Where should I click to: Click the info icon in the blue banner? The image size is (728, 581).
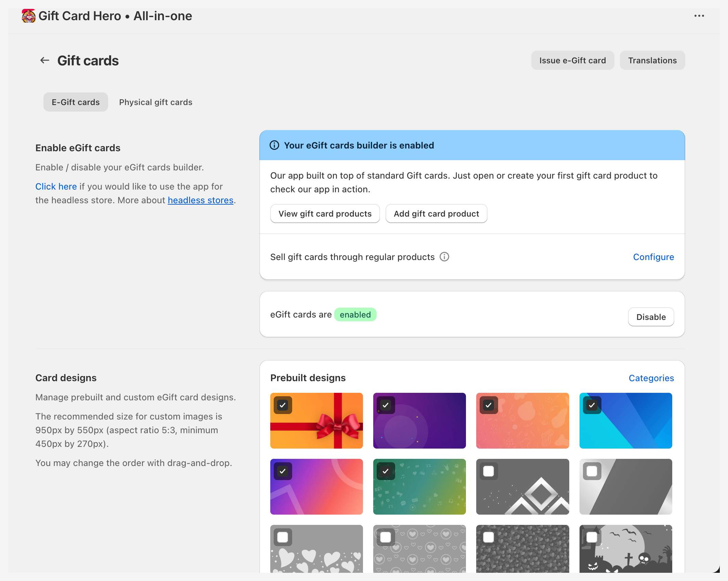[x=274, y=145]
